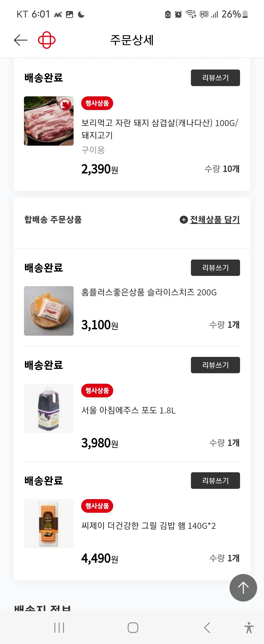Open 서울 아침에주스 포도 1.8L product name

tap(129, 411)
